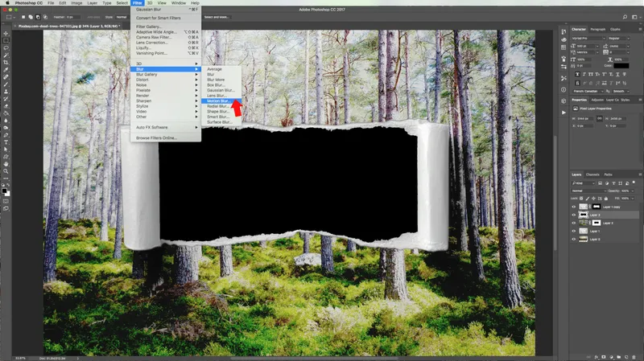Viewport: 644px width, 361px height.
Task: Select the Eyedropper tool
Action: click(6, 70)
